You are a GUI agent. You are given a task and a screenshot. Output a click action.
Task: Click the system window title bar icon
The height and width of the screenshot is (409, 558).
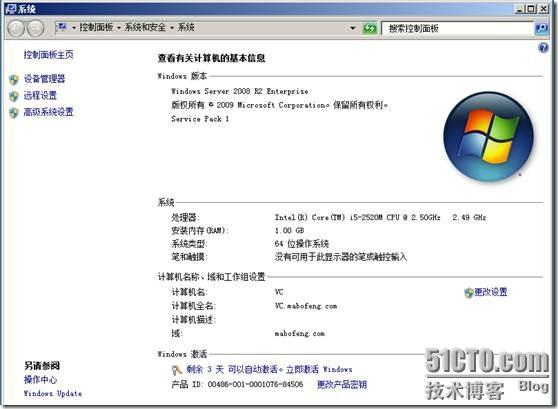point(11,8)
